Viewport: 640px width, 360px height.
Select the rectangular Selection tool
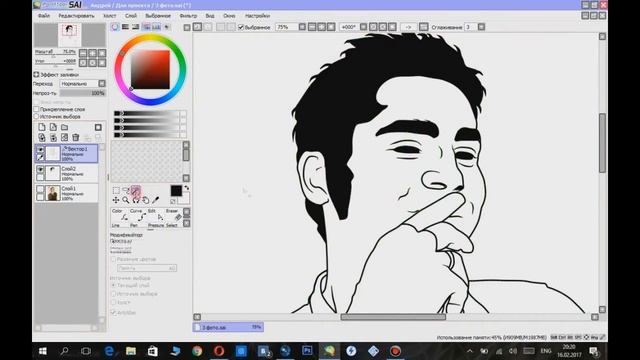pyautogui.click(x=116, y=191)
